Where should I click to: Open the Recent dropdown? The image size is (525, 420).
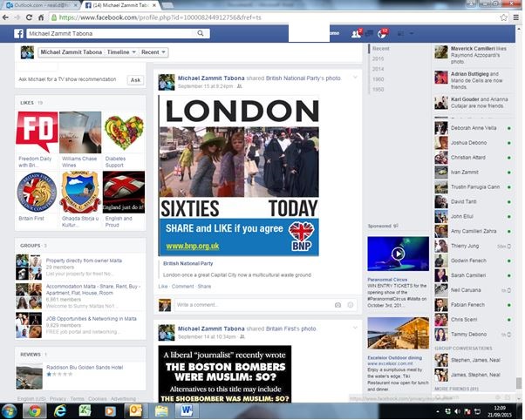[x=153, y=52]
